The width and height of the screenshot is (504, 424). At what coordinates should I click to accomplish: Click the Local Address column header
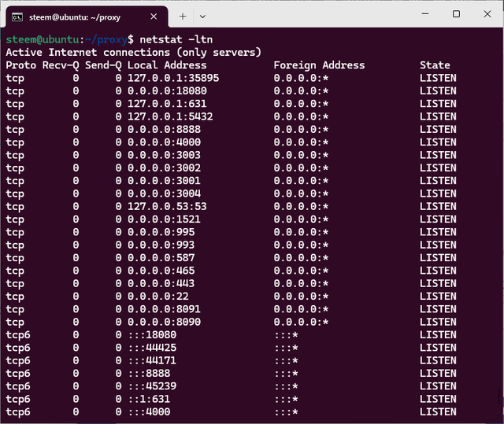click(167, 65)
